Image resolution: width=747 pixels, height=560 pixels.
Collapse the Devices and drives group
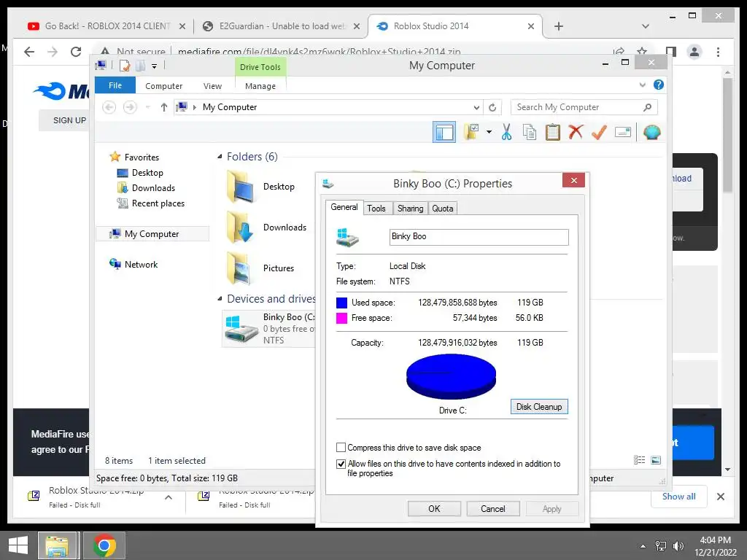(x=220, y=298)
